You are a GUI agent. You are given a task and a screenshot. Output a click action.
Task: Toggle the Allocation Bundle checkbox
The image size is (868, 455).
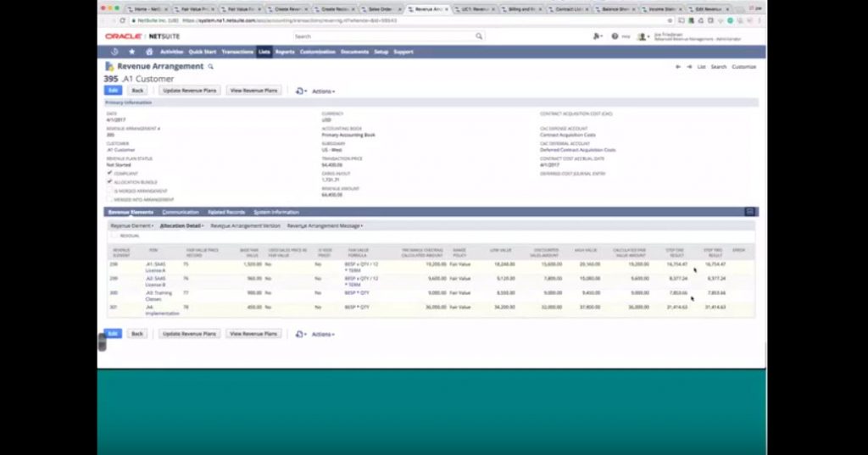coord(109,181)
